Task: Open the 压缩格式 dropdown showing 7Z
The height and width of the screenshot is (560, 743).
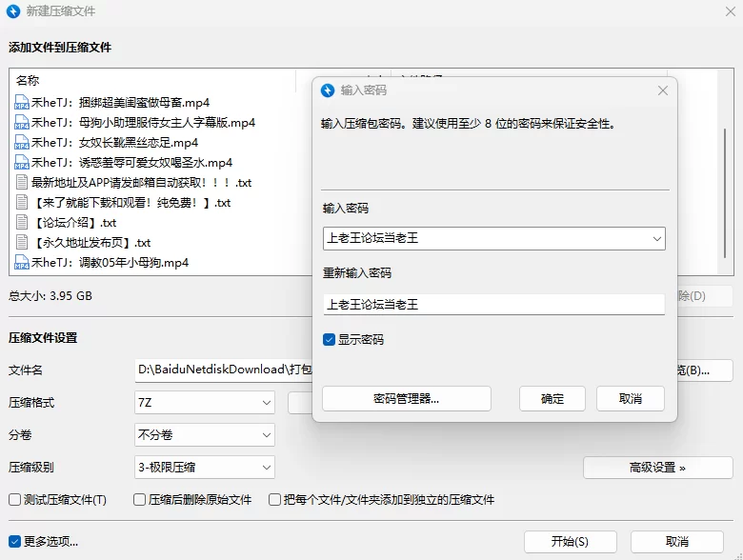Action: [205, 402]
